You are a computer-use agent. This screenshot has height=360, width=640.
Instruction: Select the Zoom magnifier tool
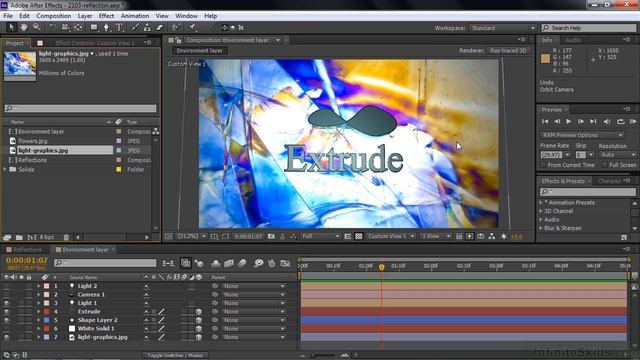[36, 27]
